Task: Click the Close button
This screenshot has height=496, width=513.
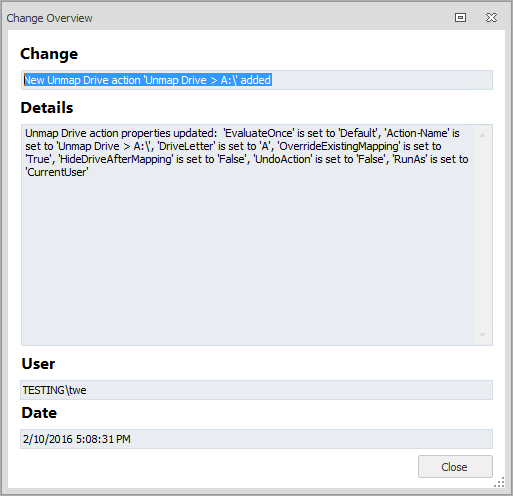Action: coord(455,466)
